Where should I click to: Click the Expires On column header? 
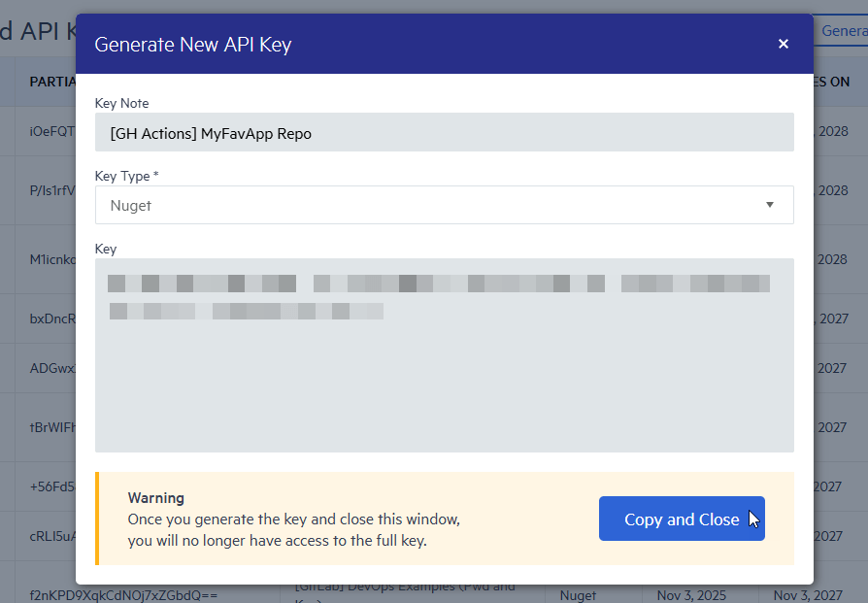(x=831, y=82)
